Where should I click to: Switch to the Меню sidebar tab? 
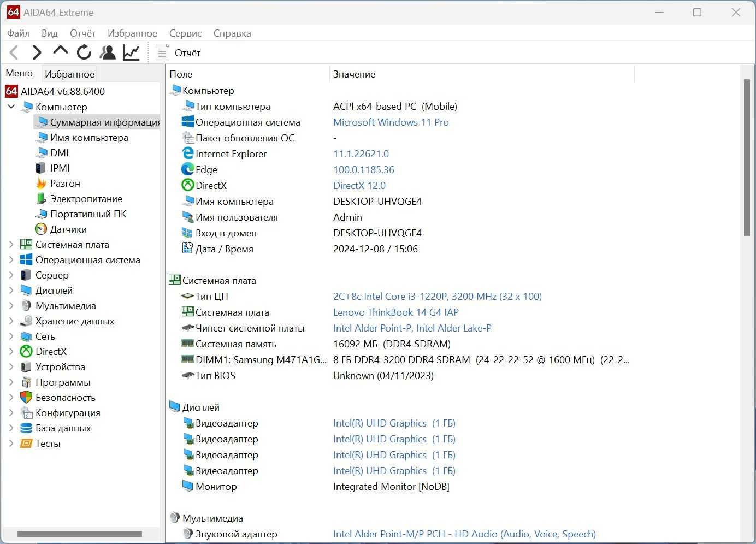click(20, 73)
